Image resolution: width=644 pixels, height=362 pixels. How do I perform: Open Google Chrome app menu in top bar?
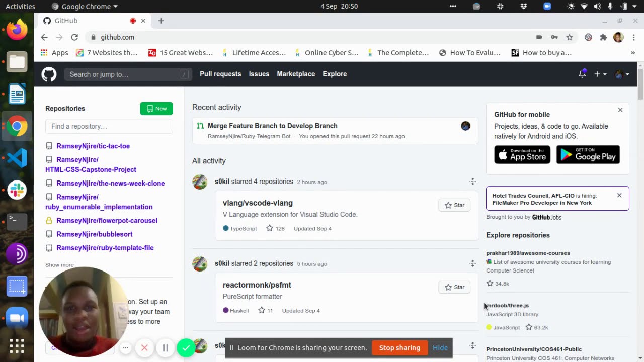[x=85, y=6]
